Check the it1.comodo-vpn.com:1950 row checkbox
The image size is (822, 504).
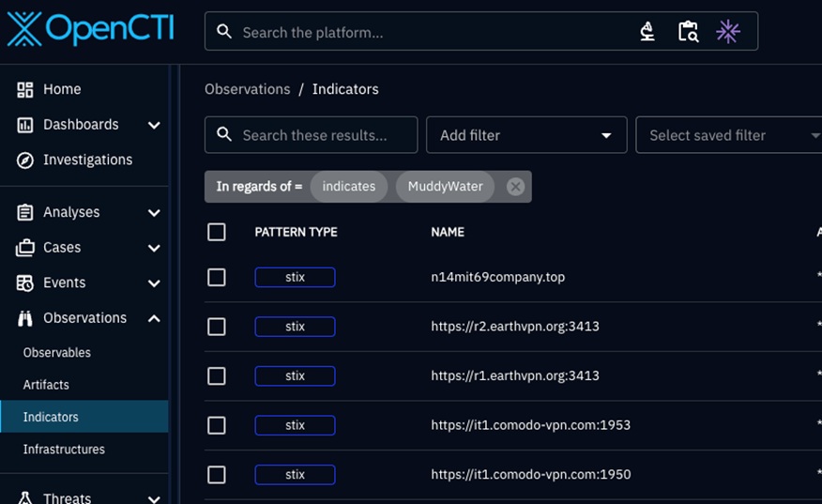point(217,474)
